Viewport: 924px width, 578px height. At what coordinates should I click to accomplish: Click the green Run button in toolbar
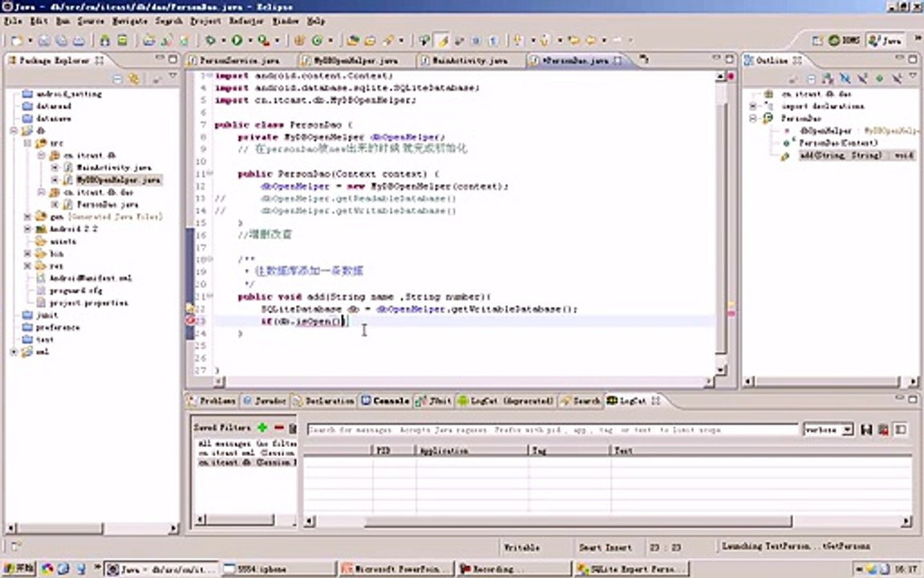237,40
